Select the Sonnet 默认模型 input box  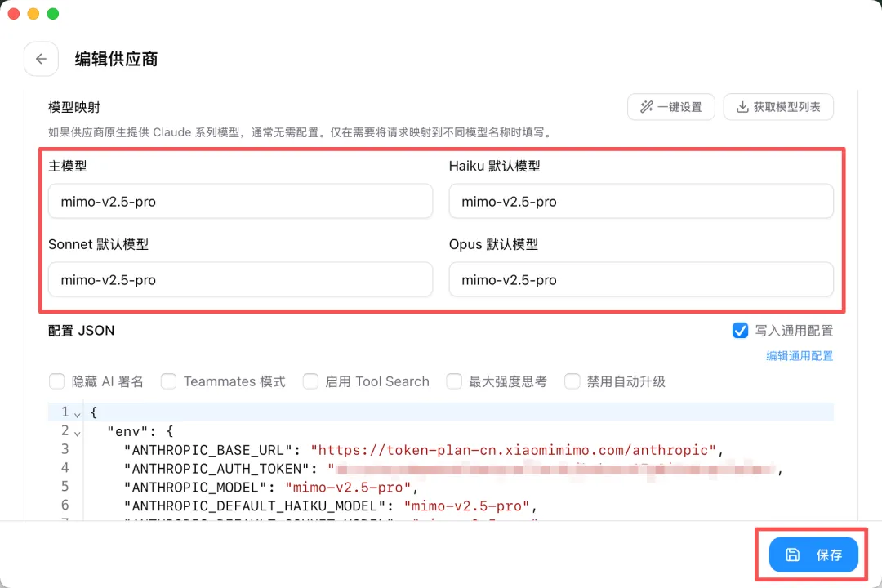(240, 279)
